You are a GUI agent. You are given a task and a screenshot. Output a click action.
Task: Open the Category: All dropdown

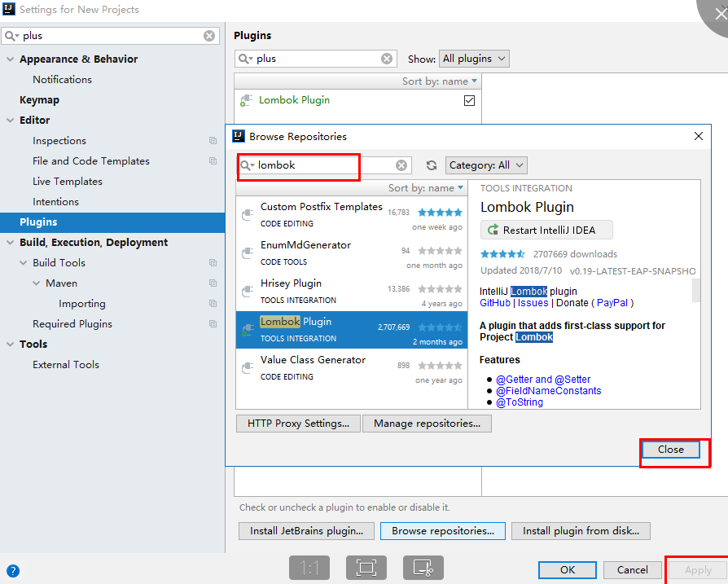coord(486,165)
